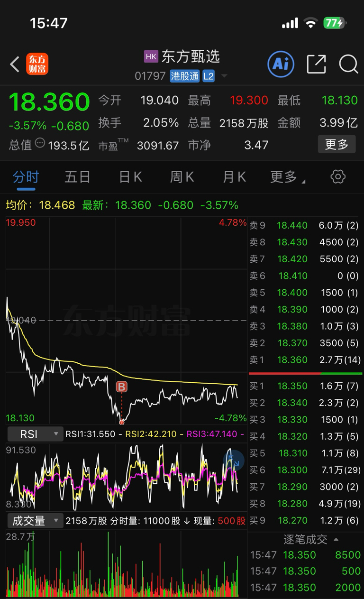Image resolution: width=364 pixels, height=599 pixels.
Task: Tap the 15:47 clock in status bar
Action: (x=49, y=23)
